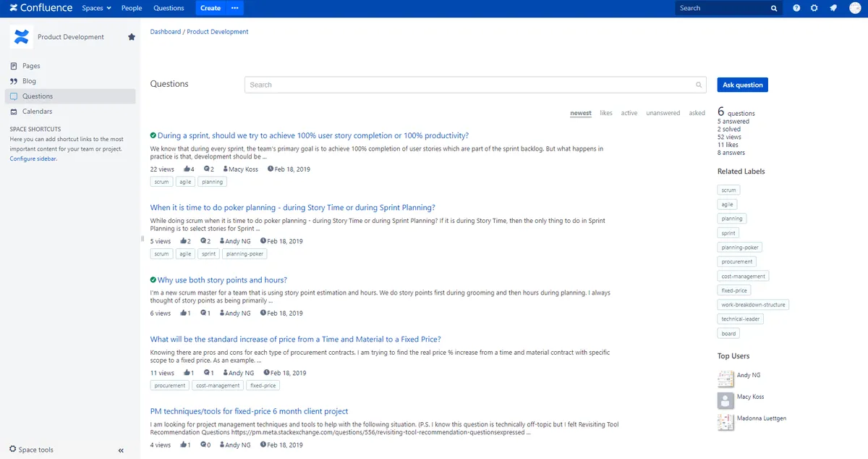Image resolution: width=868 pixels, height=459 pixels.
Task: Click the Confluence logo in header
Action: pos(41,8)
